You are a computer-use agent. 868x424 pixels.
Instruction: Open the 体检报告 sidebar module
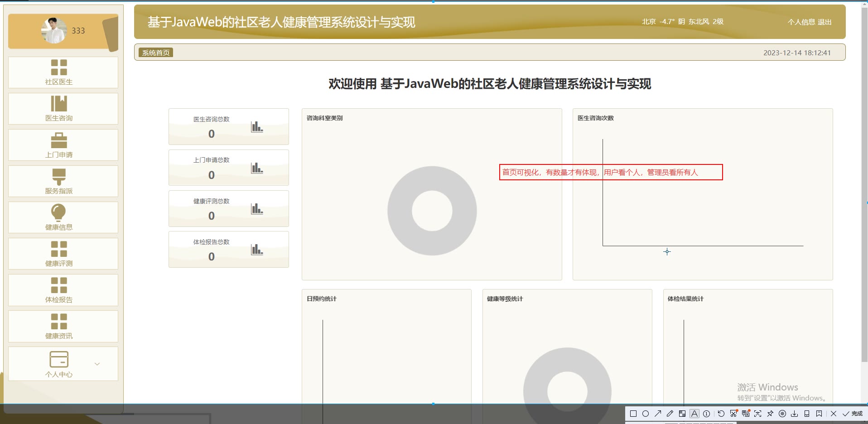[63, 290]
